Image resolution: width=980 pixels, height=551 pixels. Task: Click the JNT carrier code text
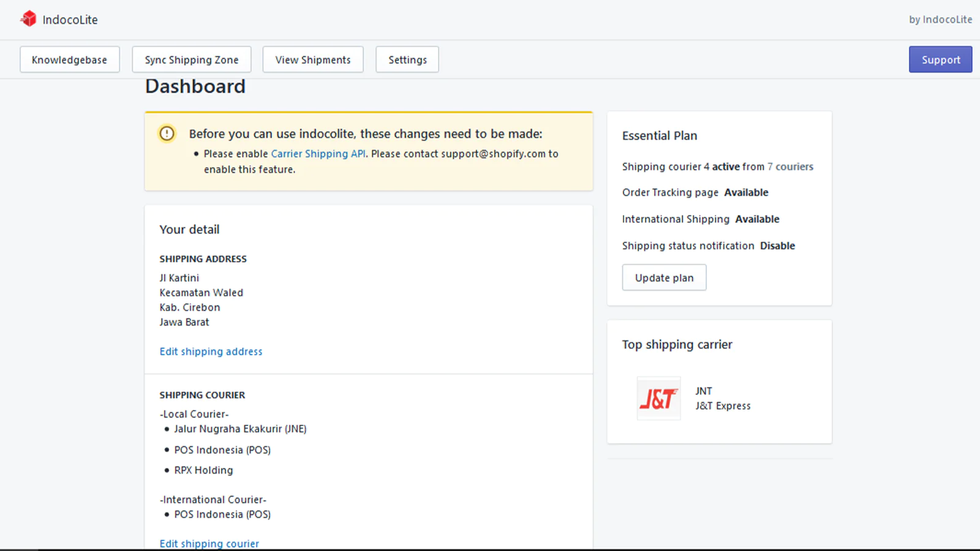tap(704, 391)
